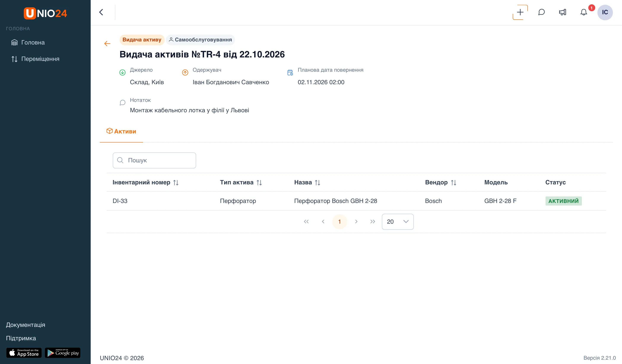Viewport: 622px width, 364px height.
Task: Click the Самообслуговування tag
Action: click(200, 40)
